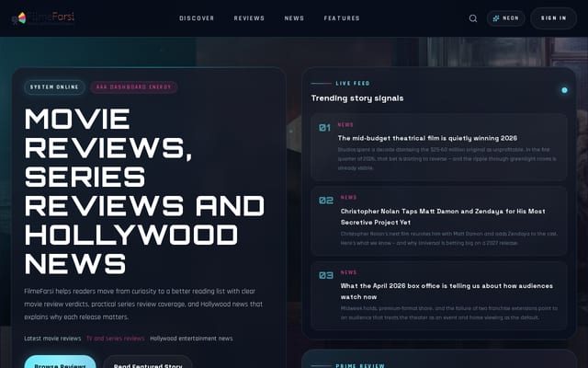Click the LIVE FEED label
This screenshot has height=368, width=588.
pos(353,84)
